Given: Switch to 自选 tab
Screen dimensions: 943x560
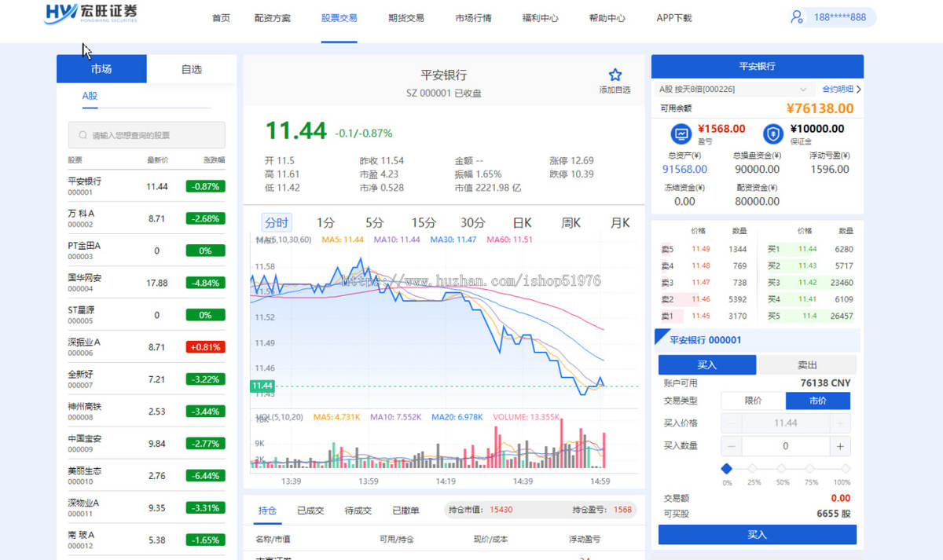Looking at the screenshot, I should click(192, 68).
